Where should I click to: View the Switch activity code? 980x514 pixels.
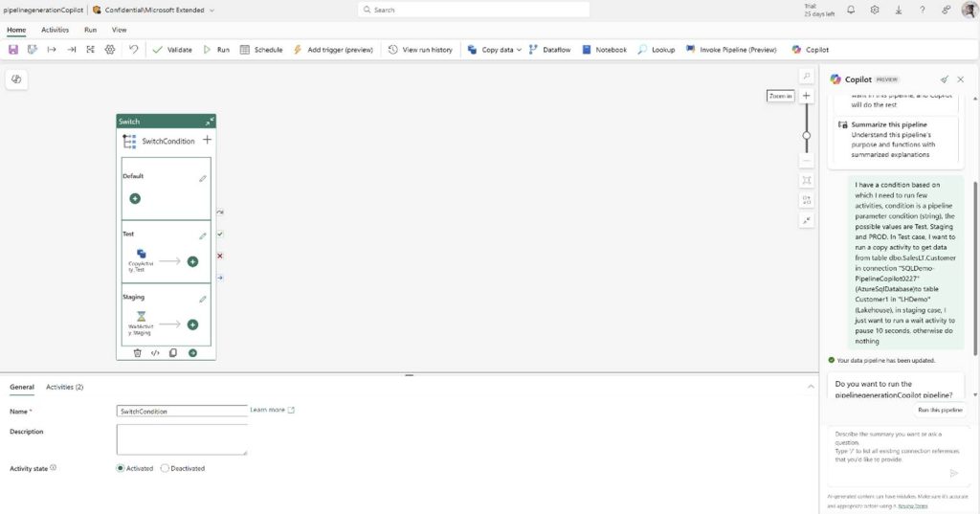155,353
